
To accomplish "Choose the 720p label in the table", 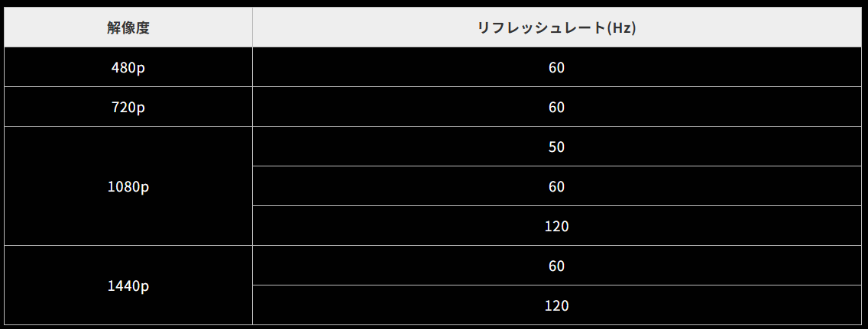I will coord(128,108).
